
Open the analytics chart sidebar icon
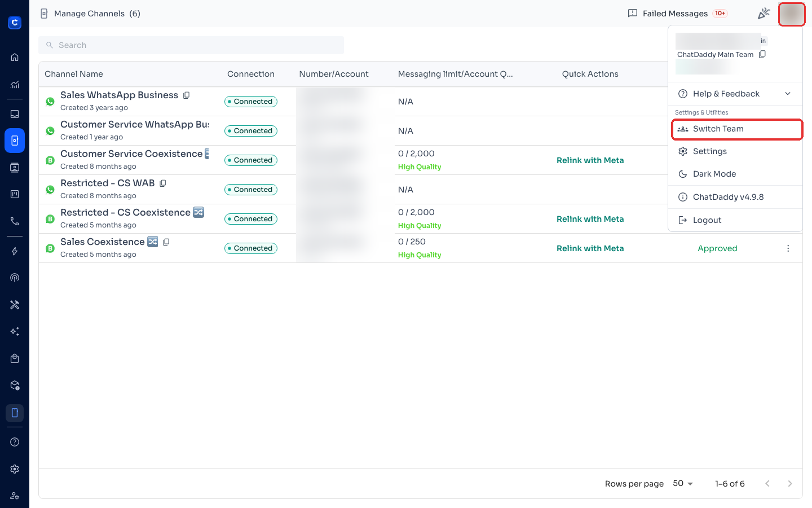coord(15,85)
